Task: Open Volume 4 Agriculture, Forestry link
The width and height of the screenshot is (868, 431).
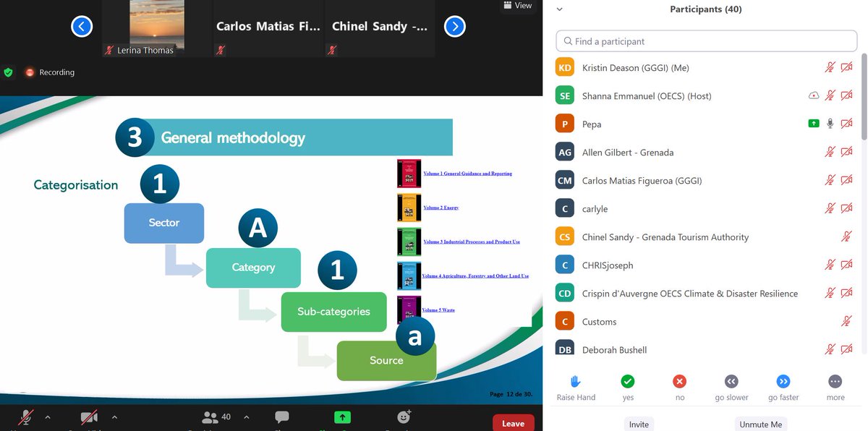Action: point(475,276)
